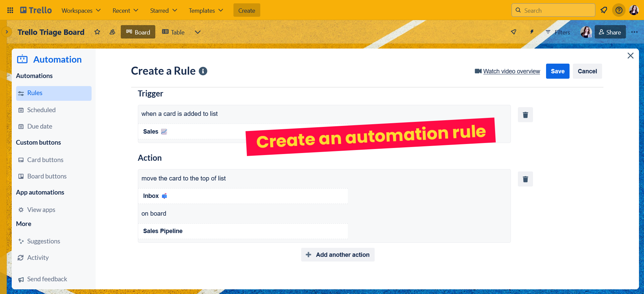
Task: Select Rules in automation sidebar
Action: 54,93
